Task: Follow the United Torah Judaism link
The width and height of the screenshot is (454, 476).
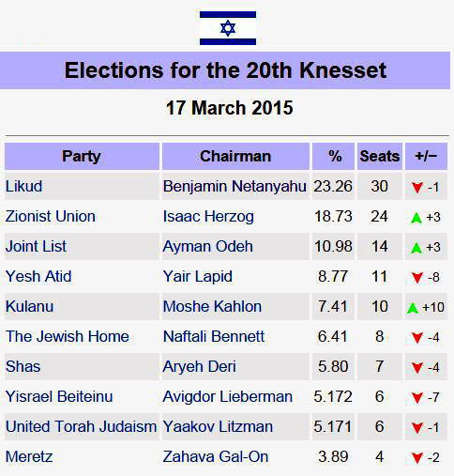Action: 82,427
